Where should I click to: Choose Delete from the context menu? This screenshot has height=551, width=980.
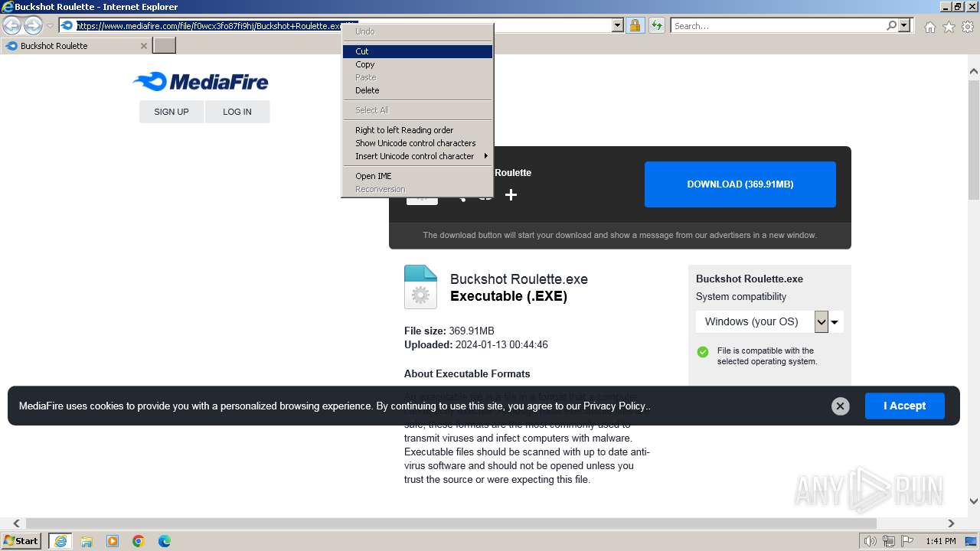click(417, 90)
